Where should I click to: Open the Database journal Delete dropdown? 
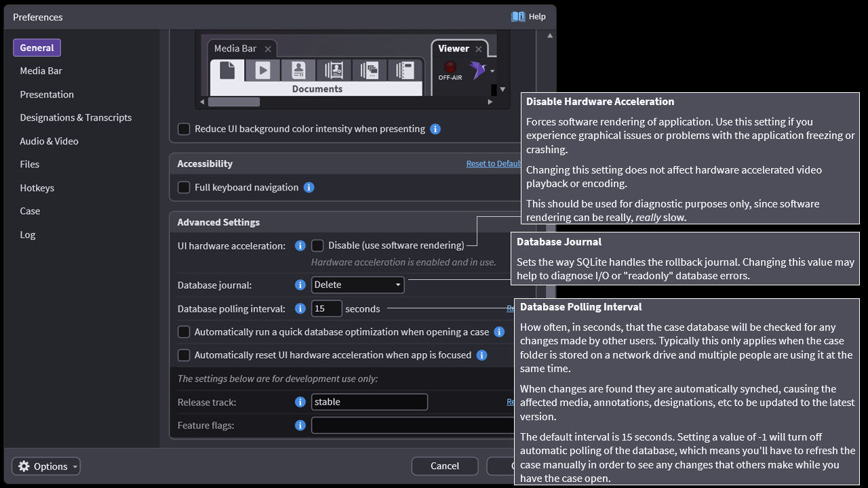[x=357, y=285]
